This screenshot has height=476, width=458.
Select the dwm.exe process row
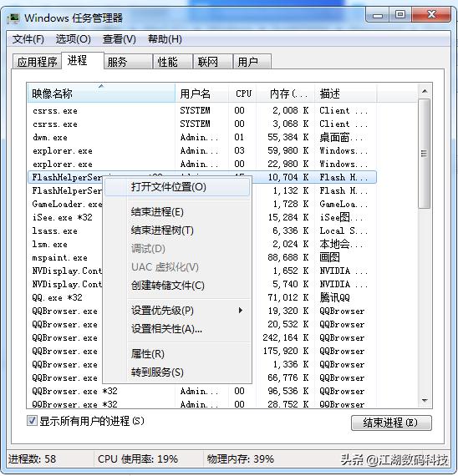[x=201, y=138]
